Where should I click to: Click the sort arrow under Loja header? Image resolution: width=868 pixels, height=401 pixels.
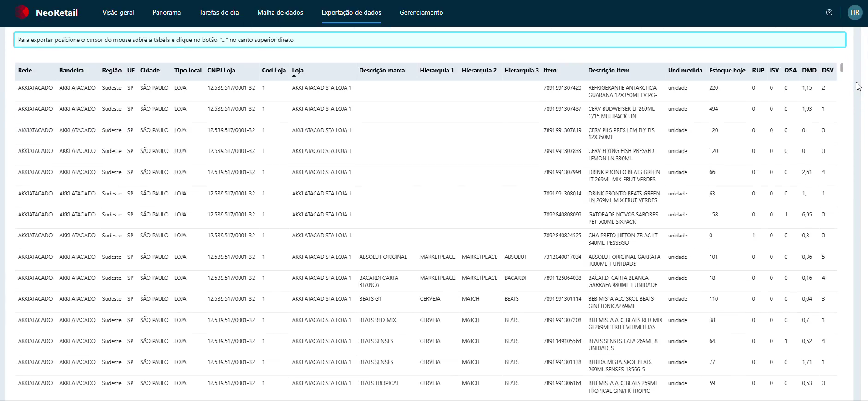click(x=294, y=76)
